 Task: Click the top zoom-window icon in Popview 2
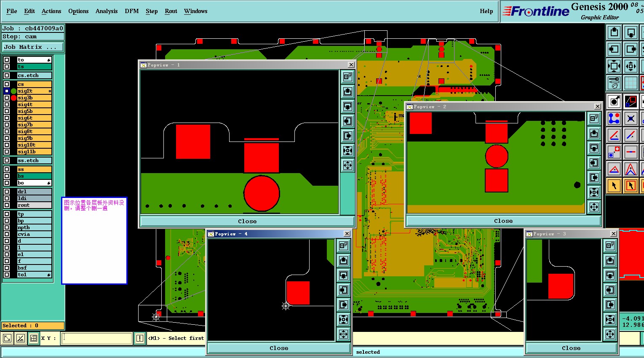pos(594,118)
